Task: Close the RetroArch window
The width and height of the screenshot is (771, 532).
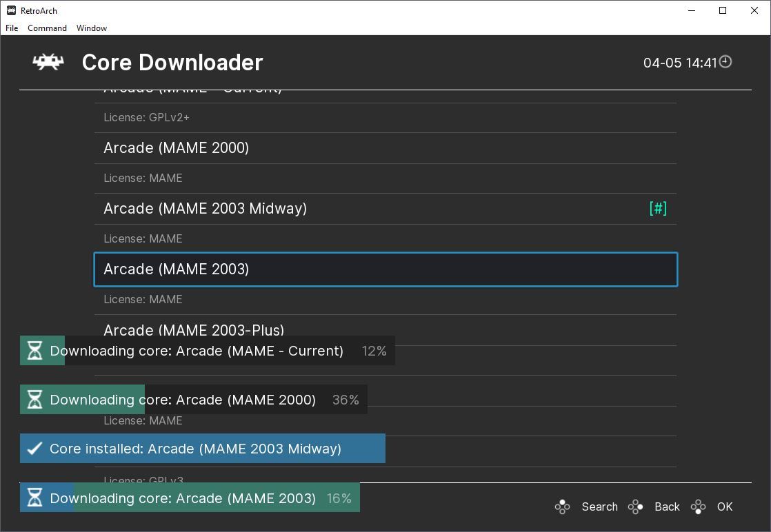Action: click(754, 10)
